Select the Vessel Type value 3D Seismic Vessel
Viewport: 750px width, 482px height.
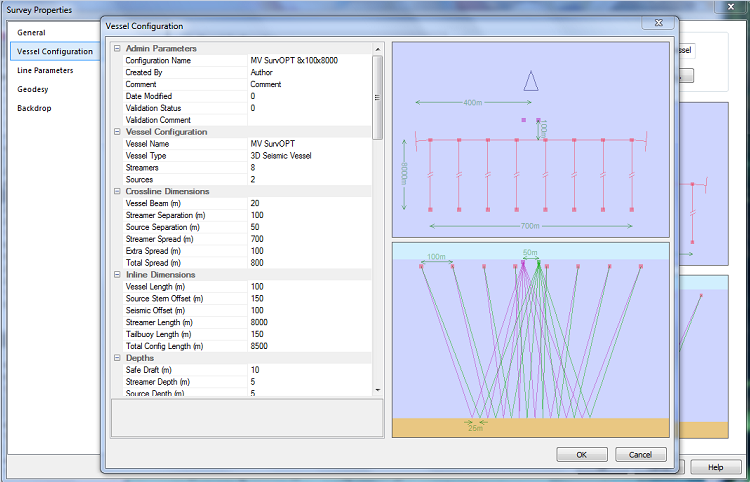click(309, 156)
